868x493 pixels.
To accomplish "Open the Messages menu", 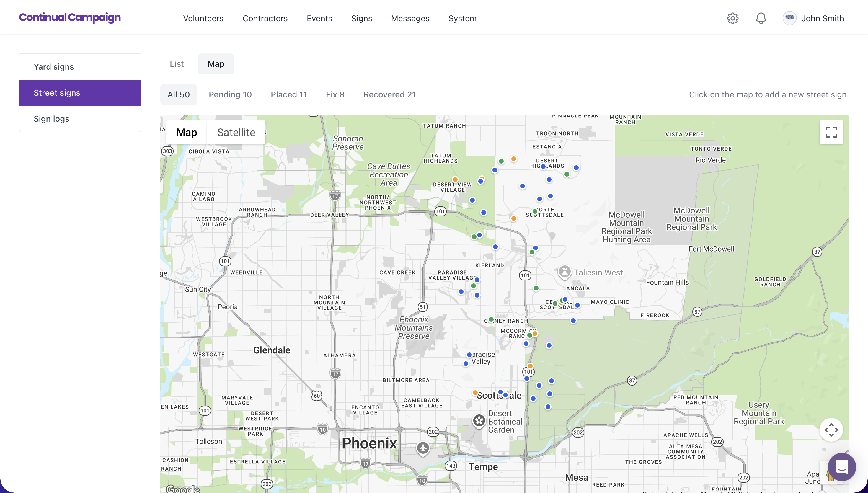I will pos(410,18).
